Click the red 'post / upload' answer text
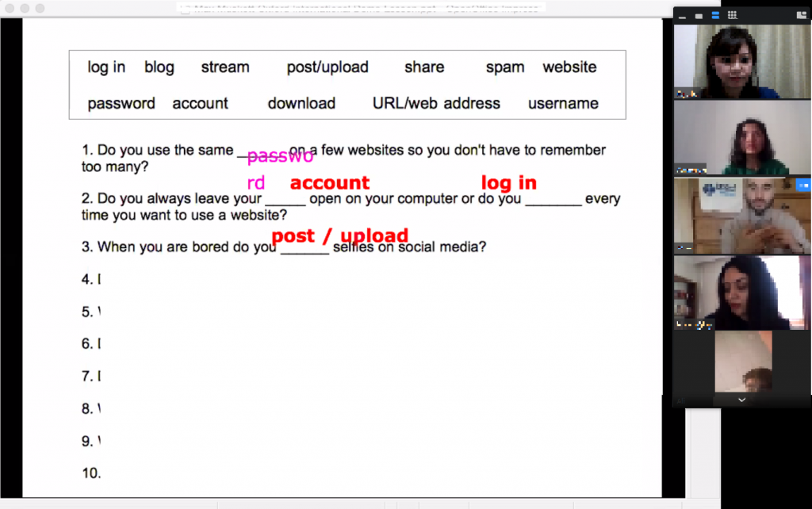The image size is (812, 509). click(x=339, y=235)
